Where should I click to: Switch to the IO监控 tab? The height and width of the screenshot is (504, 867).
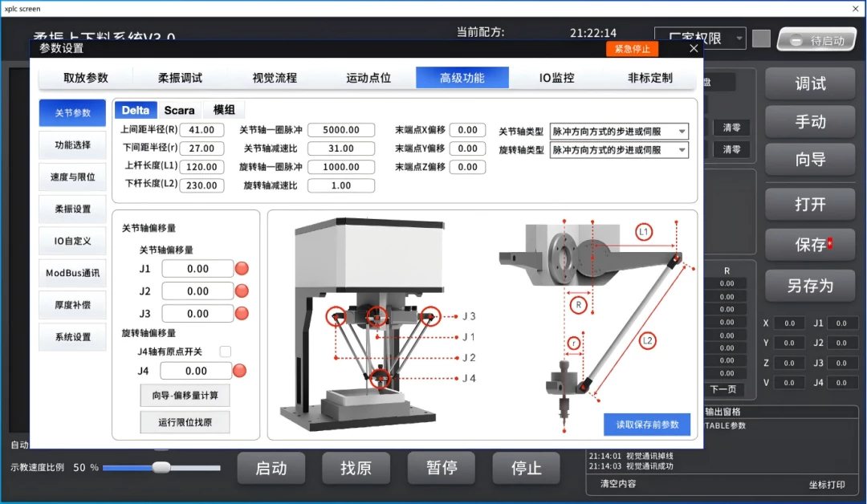coord(557,78)
